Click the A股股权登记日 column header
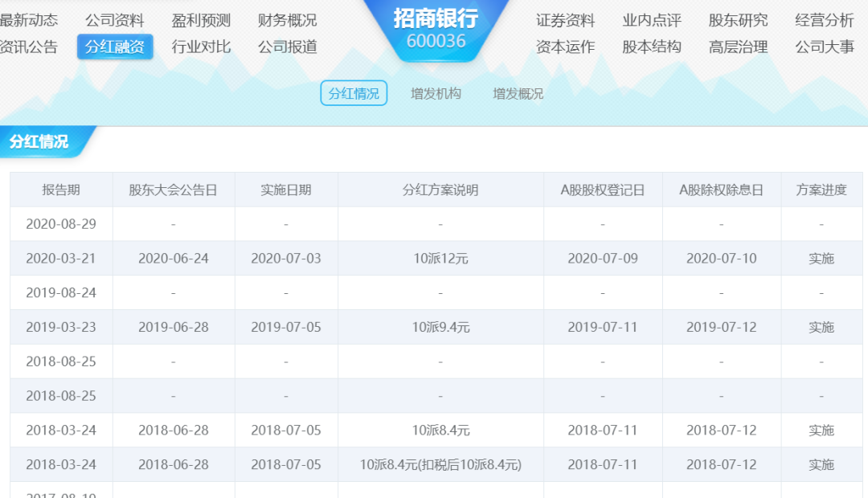Screen dimensions: 868x498 [603, 190]
